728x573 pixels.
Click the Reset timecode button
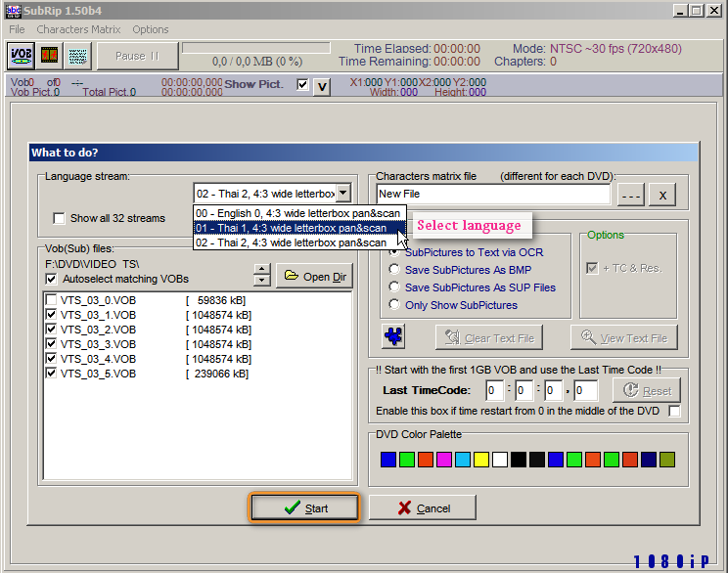coord(647,390)
